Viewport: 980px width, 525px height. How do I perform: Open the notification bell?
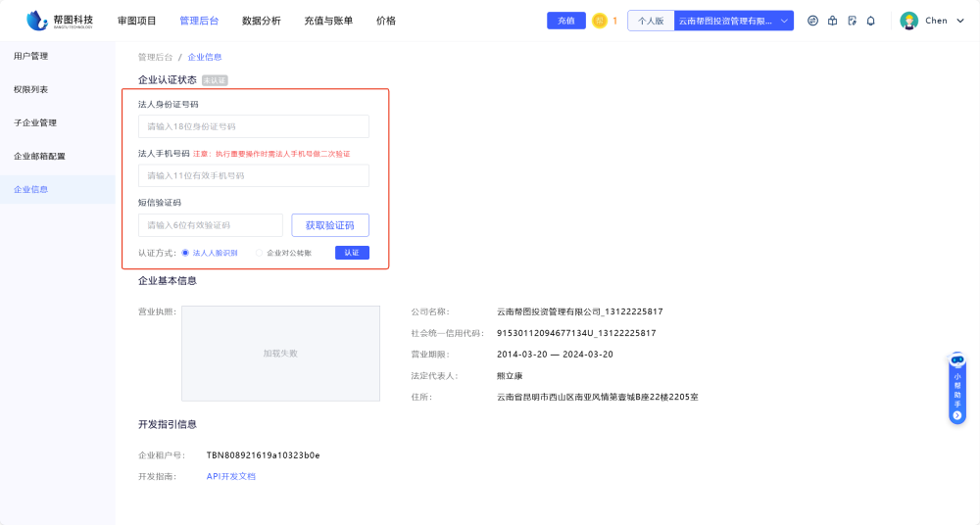coord(870,21)
